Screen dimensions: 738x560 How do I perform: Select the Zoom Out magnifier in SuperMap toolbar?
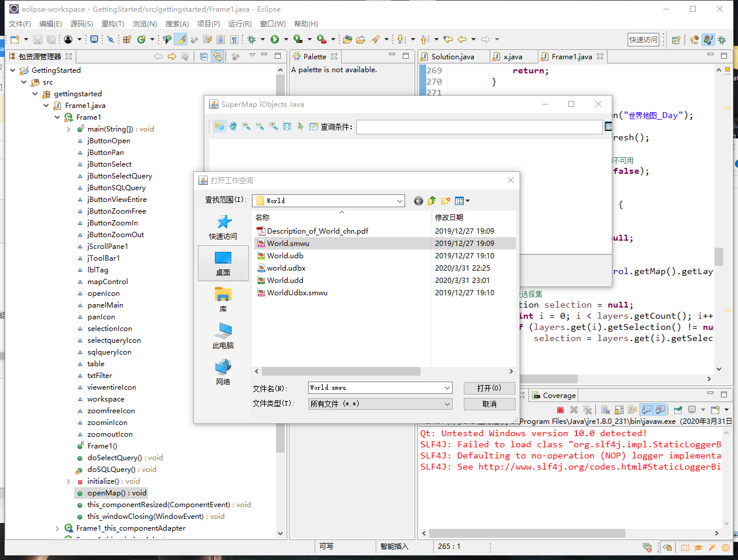pyautogui.click(x=260, y=126)
